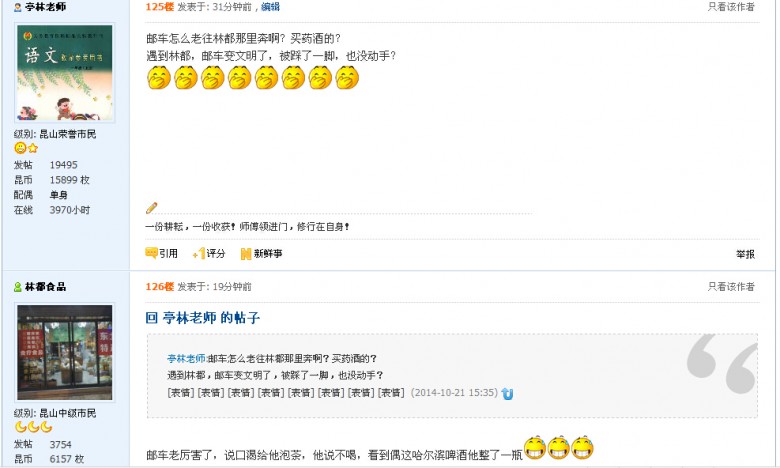
Task: Open the 回 亭林老师 的帖子 heading link
Action: 203,318
